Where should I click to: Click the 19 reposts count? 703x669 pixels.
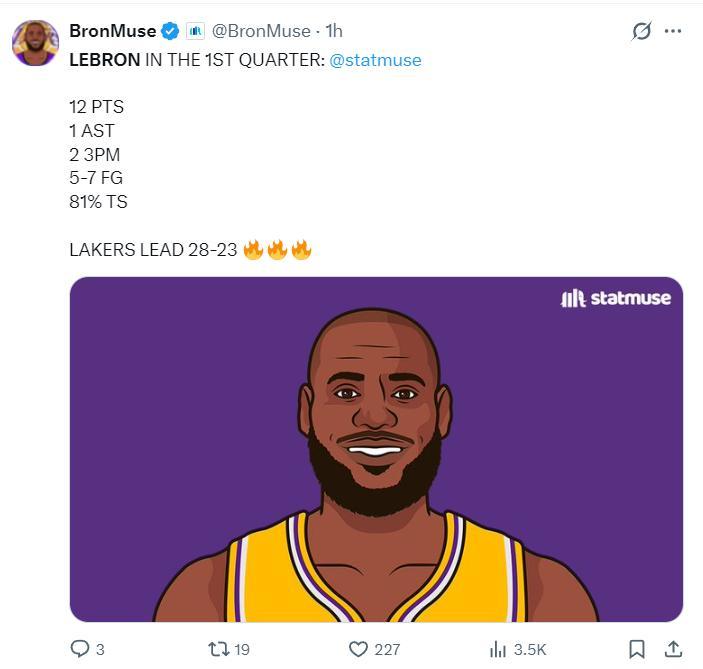[241, 650]
